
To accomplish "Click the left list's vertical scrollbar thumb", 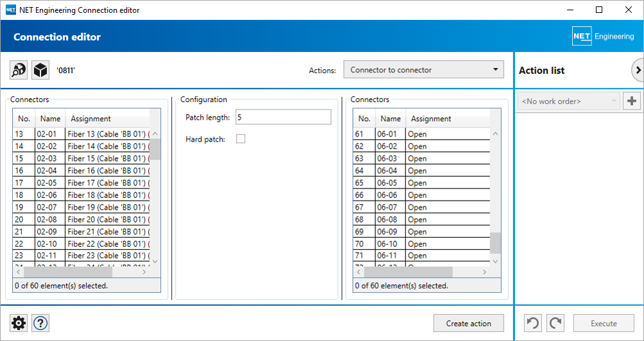I will click(155, 149).
